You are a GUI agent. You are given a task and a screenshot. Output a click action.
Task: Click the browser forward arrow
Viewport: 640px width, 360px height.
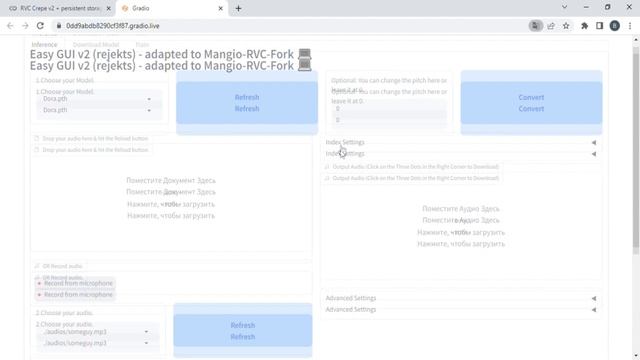[25, 26]
